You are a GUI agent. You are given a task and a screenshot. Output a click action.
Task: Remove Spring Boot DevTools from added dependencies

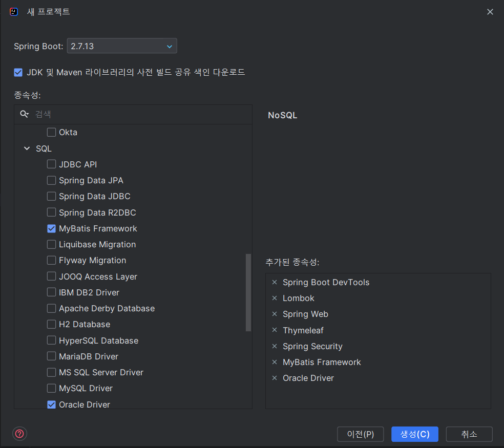point(275,282)
